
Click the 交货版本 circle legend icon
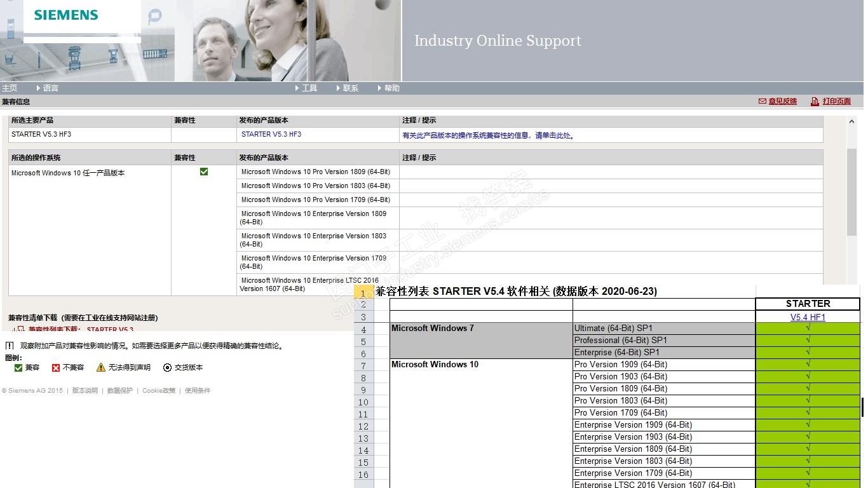(167, 368)
